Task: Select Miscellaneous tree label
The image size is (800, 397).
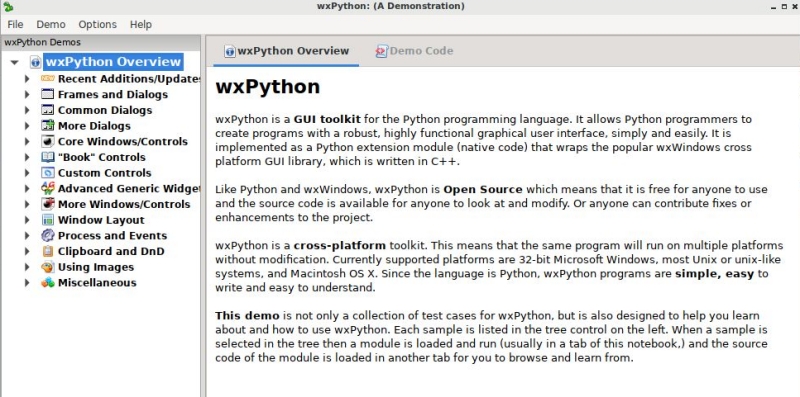Action: [97, 283]
